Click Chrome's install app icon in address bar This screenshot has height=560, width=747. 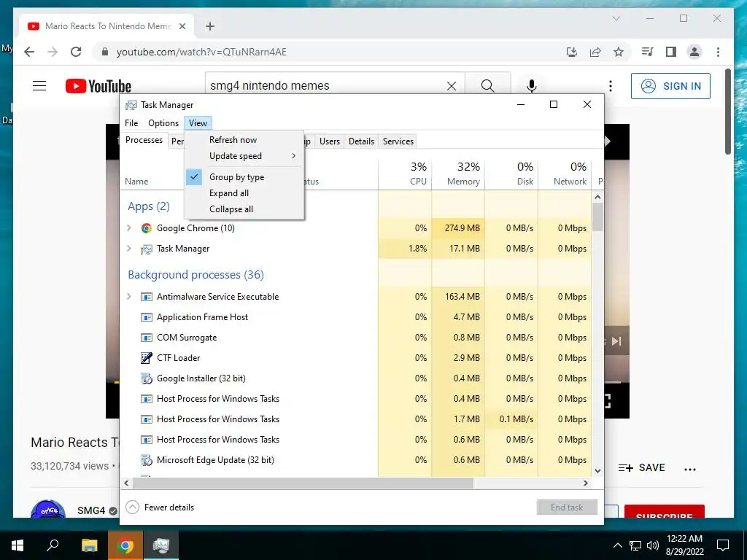click(x=572, y=52)
